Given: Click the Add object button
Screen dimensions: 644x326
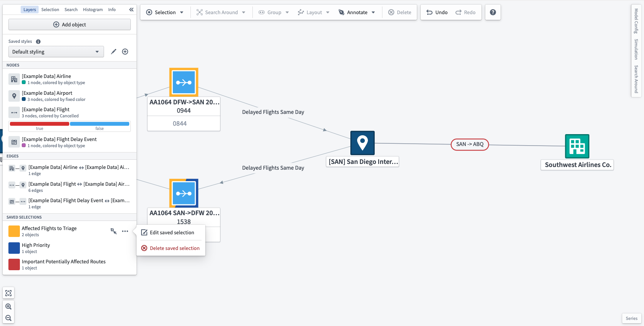Looking at the screenshot, I should [x=70, y=24].
